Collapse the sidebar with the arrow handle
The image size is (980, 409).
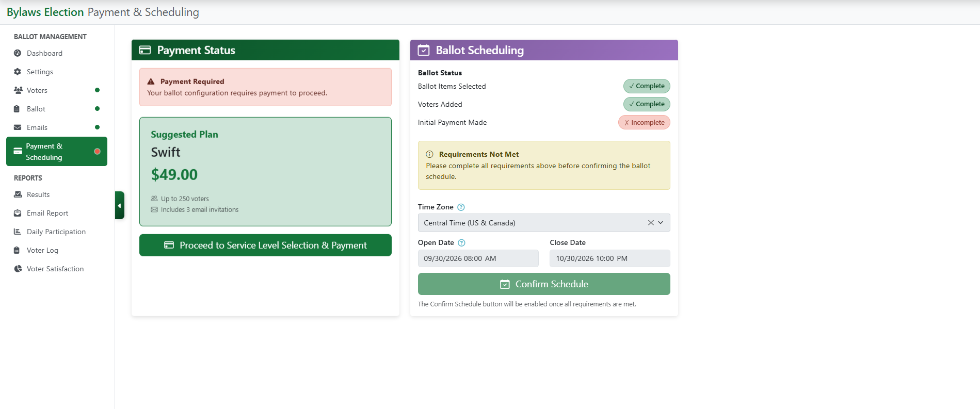tap(120, 205)
